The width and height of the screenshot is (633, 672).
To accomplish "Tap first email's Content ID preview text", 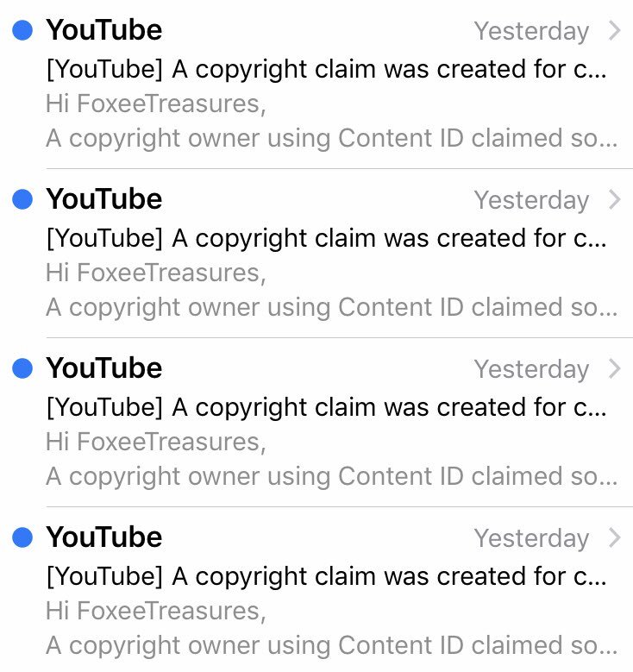I will 332,138.
